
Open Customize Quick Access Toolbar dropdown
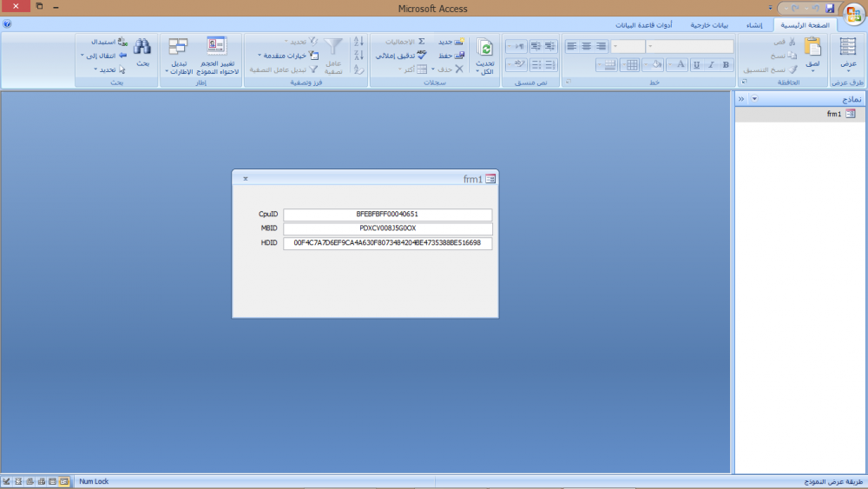[770, 9]
